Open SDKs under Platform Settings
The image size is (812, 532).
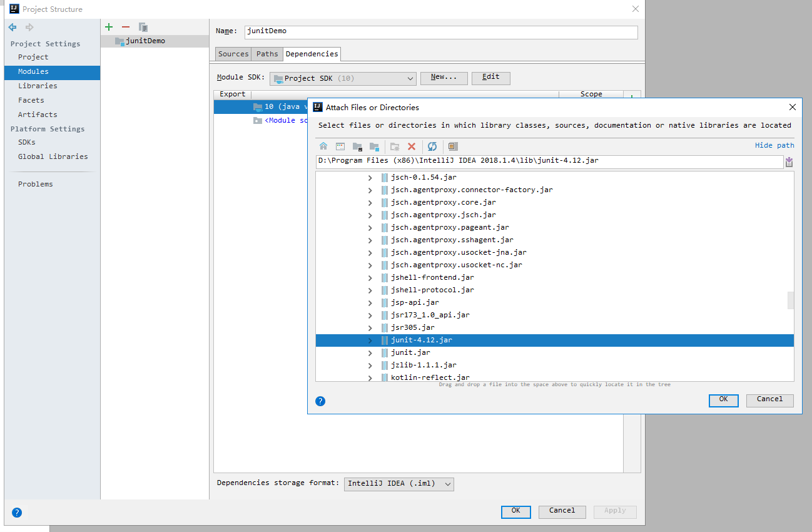pos(27,142)
